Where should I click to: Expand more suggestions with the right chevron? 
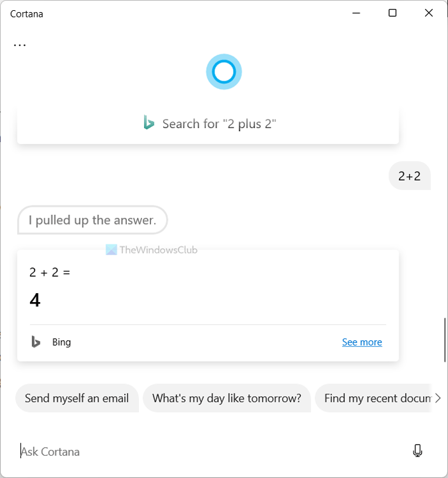tap(438, 398)
